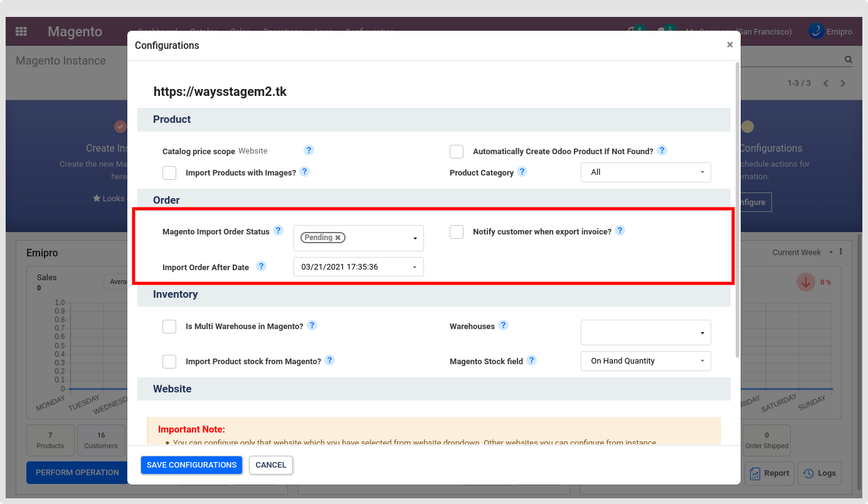
Task: Check Notify customer when export invoice
Action: click(x=457, y=232)
